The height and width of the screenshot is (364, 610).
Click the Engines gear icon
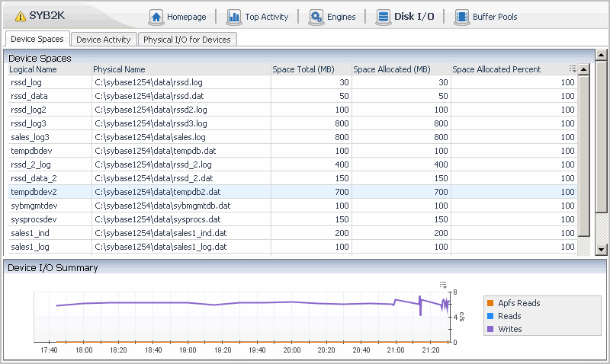click(x=316, y=17)
